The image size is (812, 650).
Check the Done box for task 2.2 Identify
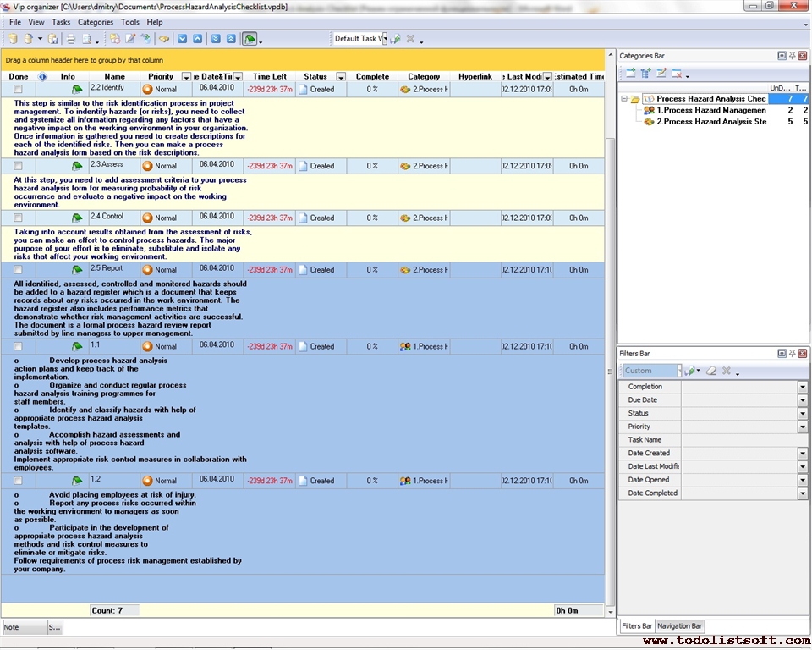click(18, 89)
